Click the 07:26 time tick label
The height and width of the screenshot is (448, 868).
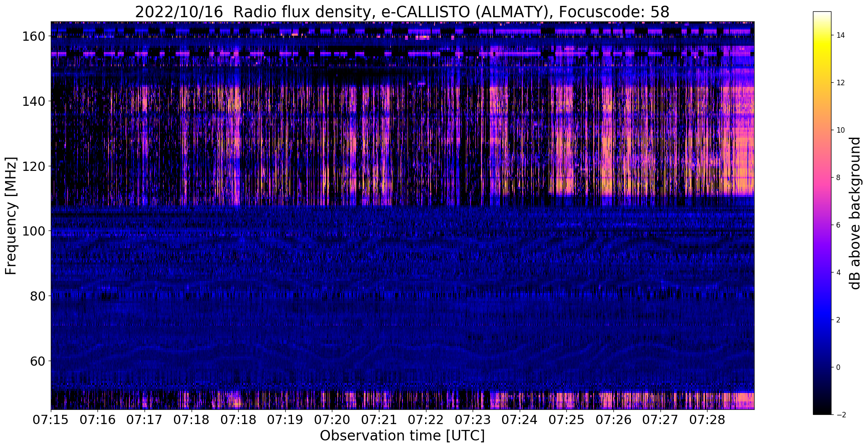(x=613, y=420)
